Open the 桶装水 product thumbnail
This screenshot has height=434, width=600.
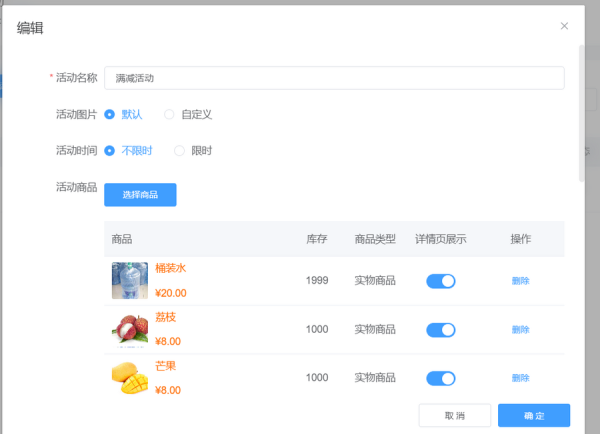click(x=130, y=281)
